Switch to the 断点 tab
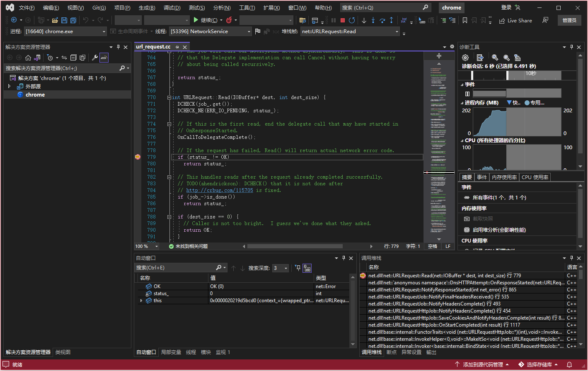 point(392,352)
